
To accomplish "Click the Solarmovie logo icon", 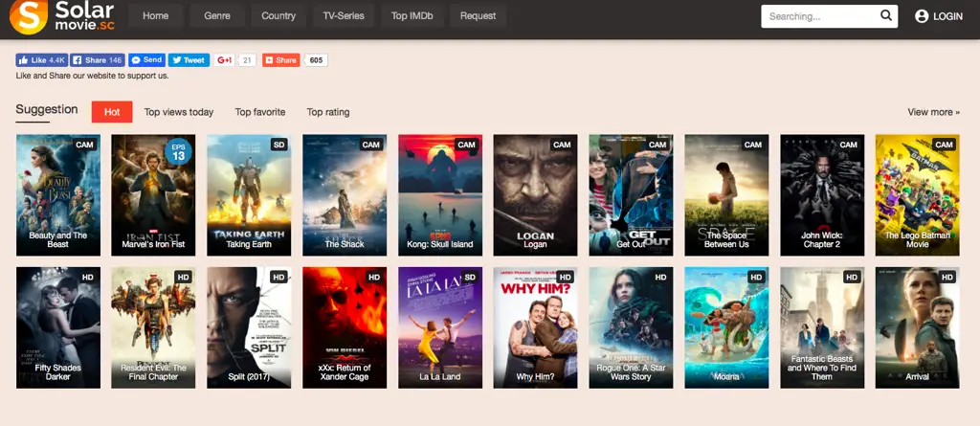I will point(31,16).
